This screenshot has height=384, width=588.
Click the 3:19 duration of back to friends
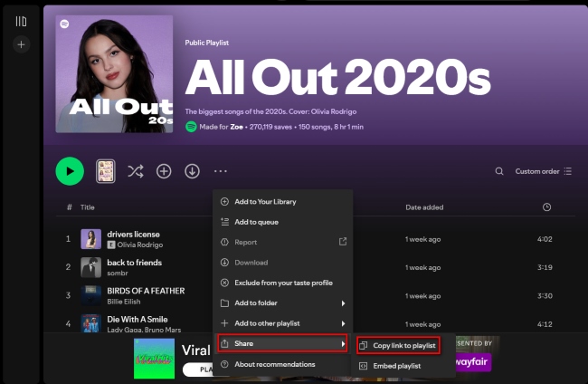545,267
